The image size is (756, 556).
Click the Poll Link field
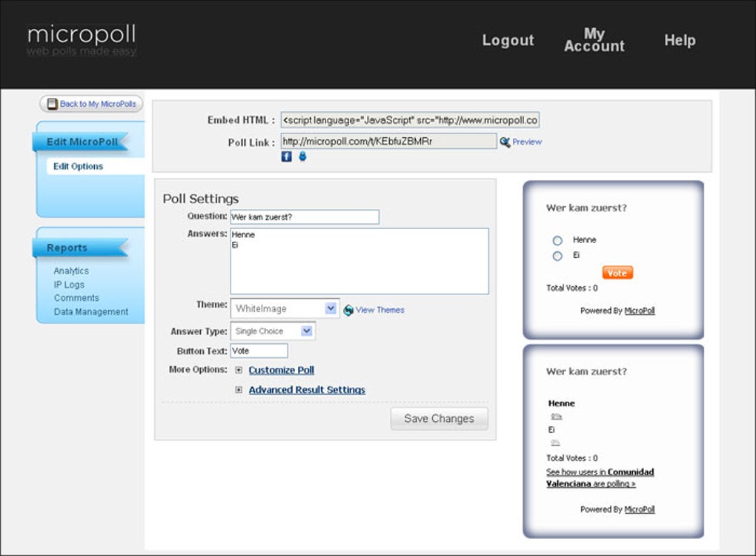point(388,142)
